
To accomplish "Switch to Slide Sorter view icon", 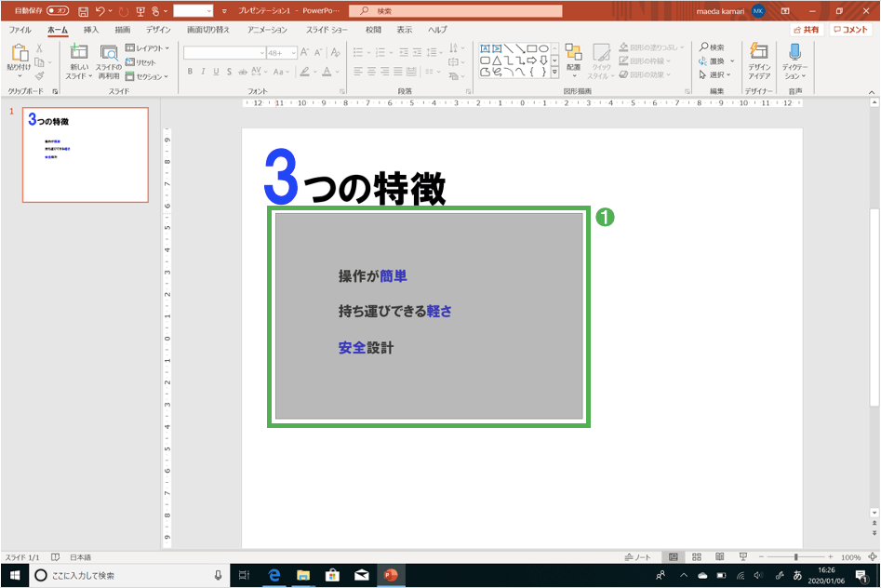I will (697, 557).
